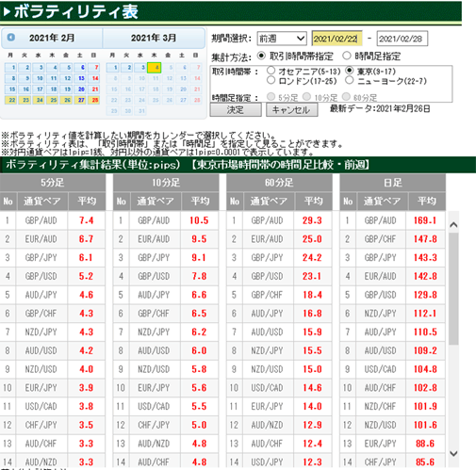Click CHF/JPY in the 5分足 table
The height and width of the screenshot is (470, 476).
point(41,425)
